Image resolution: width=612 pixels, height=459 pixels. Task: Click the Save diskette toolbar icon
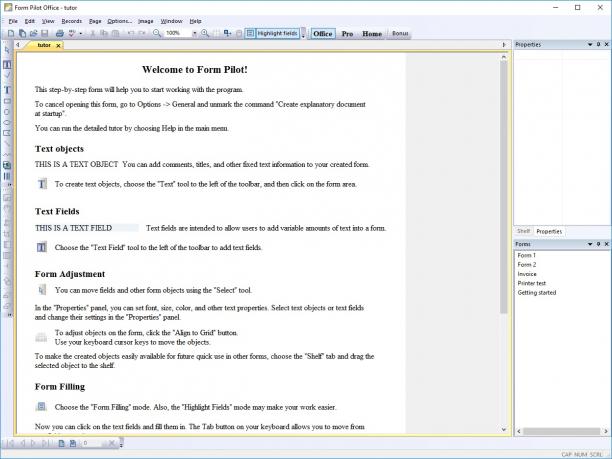[x=44, y=34]
